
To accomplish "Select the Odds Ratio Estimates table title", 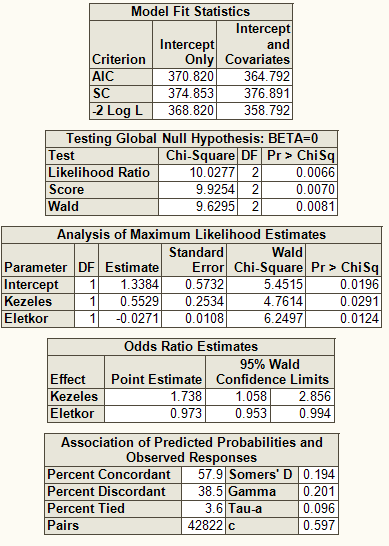I will click(x=191, y=346).
